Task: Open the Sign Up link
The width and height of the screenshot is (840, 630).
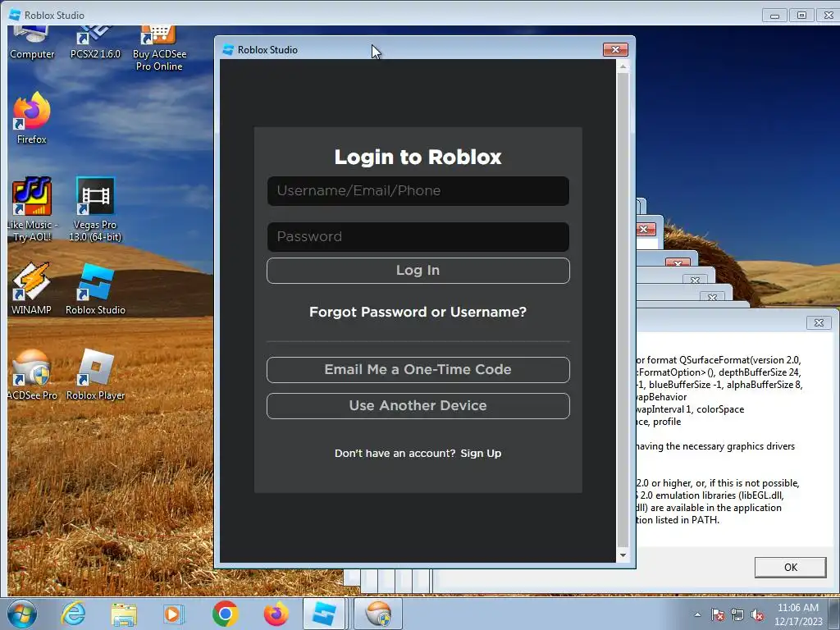Action: pos(481,453)
